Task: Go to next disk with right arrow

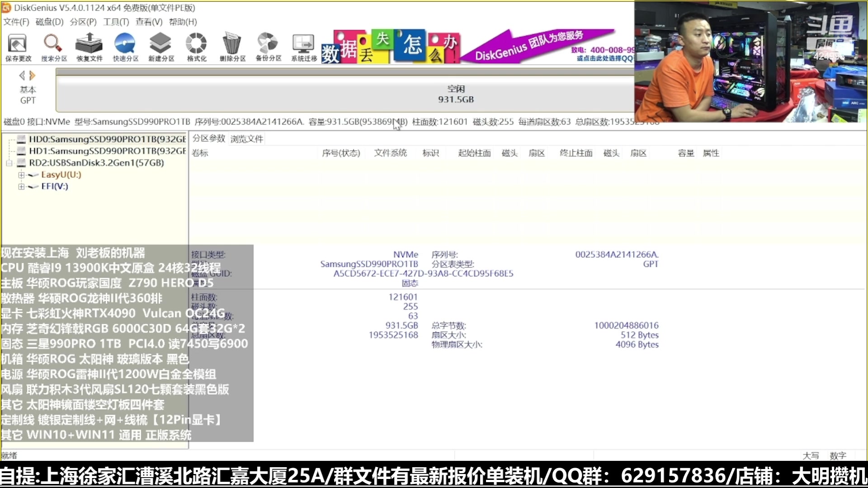Action: click(33, 75)
